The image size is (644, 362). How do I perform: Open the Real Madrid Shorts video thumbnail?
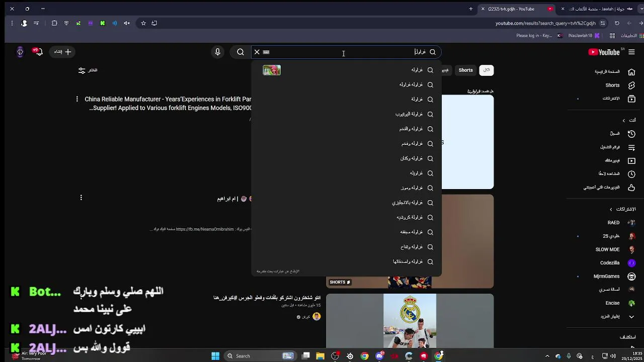410,321
